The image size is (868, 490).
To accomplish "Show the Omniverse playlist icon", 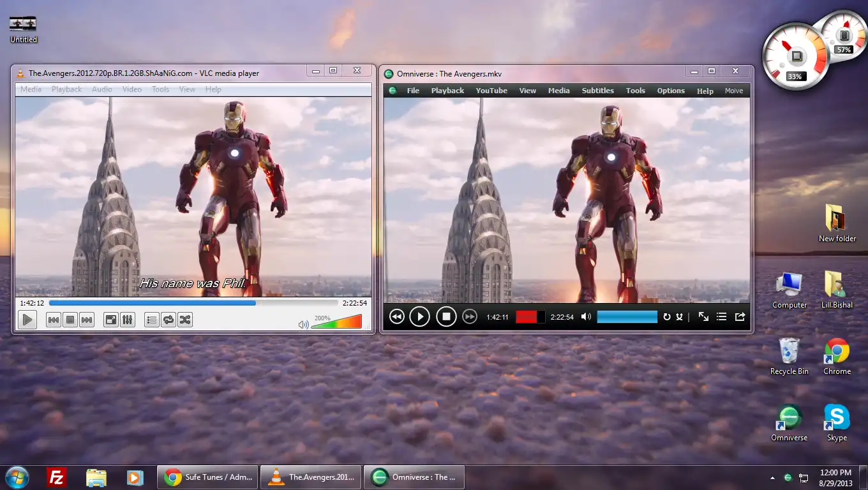I will pos(721,316).
